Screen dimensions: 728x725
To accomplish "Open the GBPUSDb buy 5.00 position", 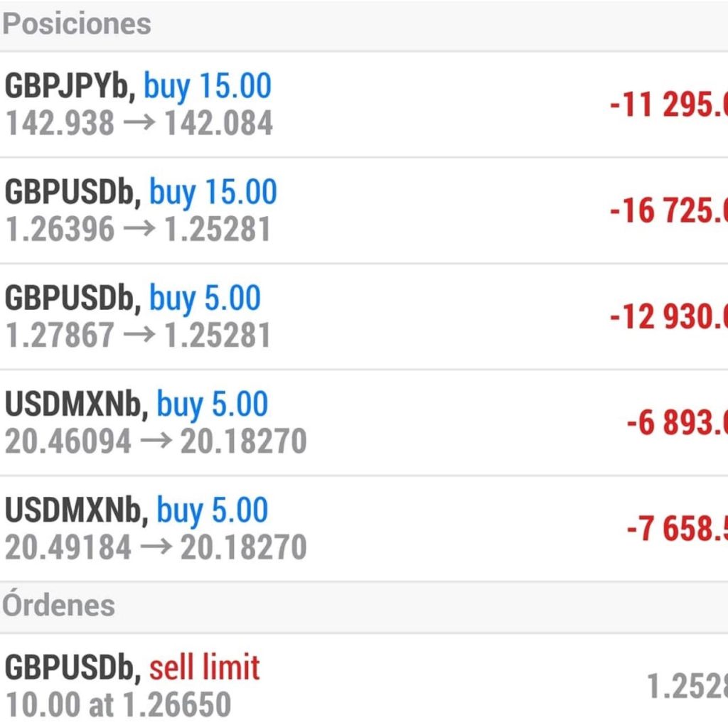I will coord(133,299).
